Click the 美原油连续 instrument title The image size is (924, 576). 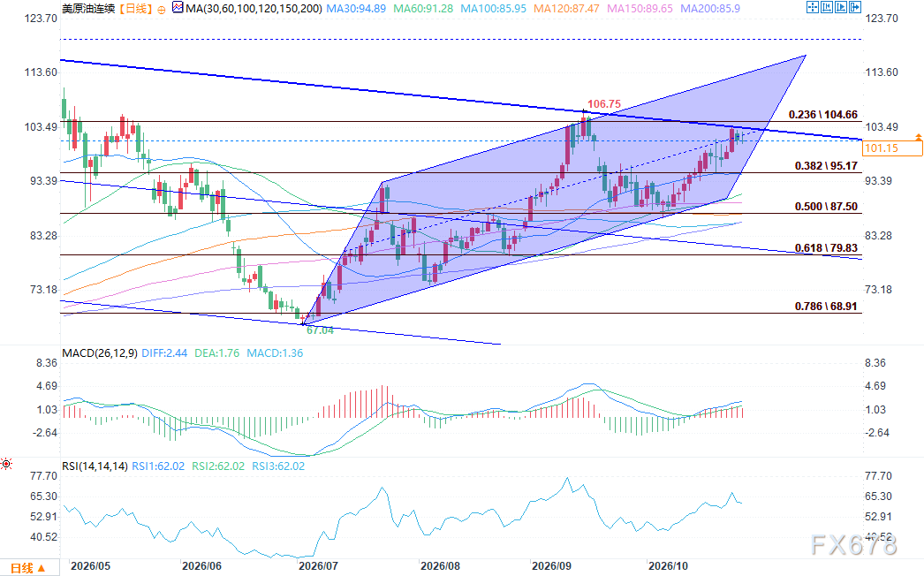pyautogui.click(x=88, y=9)
